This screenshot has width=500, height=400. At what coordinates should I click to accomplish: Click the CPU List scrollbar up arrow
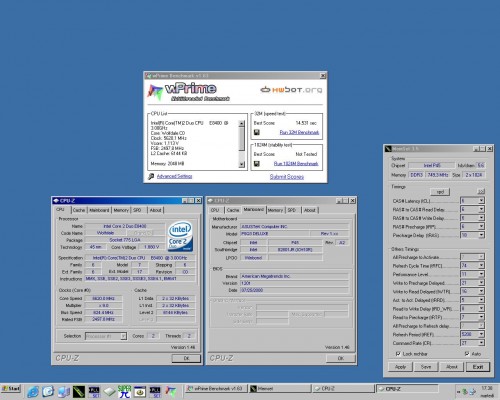click(242, 123)
